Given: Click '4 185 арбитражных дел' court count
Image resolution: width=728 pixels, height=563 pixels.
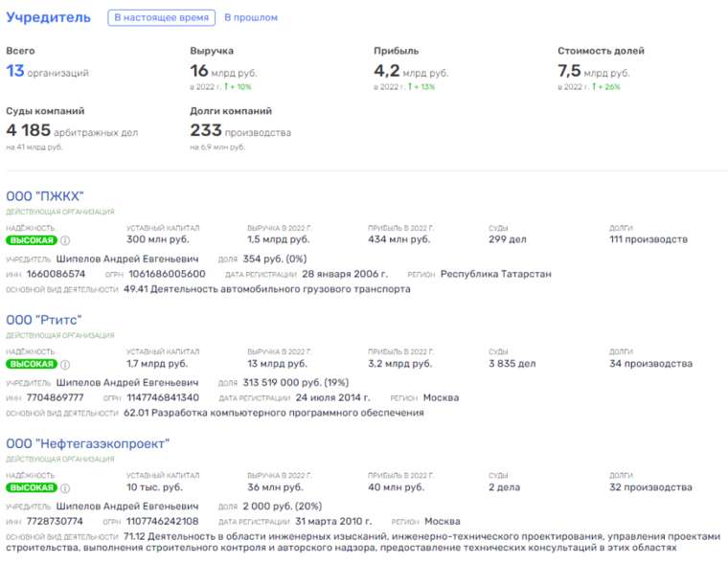Looking at the screenshot, I should [72, 131].
